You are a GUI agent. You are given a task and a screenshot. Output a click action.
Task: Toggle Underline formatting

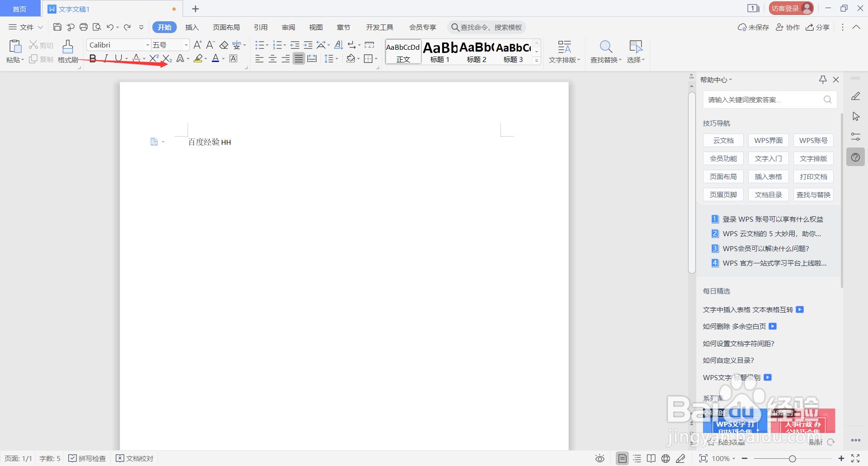click(x=118, y=58)
